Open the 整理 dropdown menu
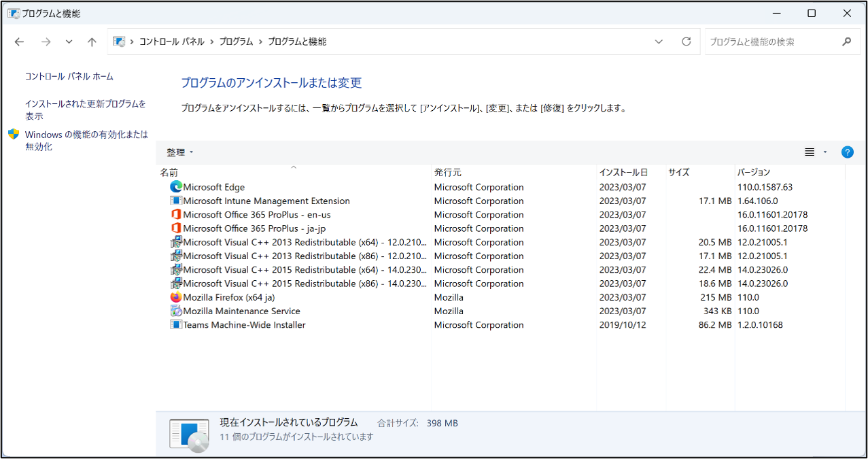Viewport: 868px width, 459px height. tap(180, 152)
